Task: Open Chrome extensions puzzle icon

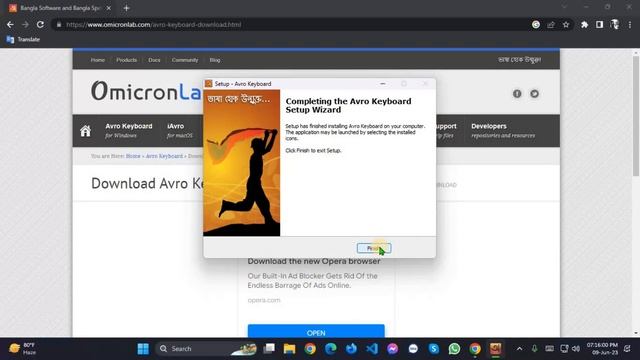Action: tap(584, 24)
